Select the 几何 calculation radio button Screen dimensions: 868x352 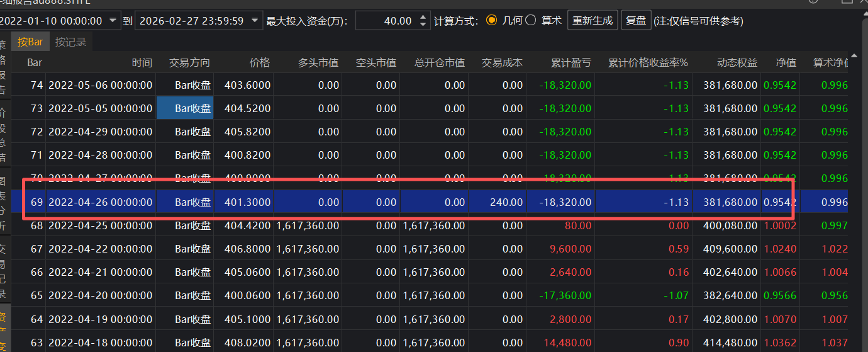pyautogui.click(x=491, y=20)
